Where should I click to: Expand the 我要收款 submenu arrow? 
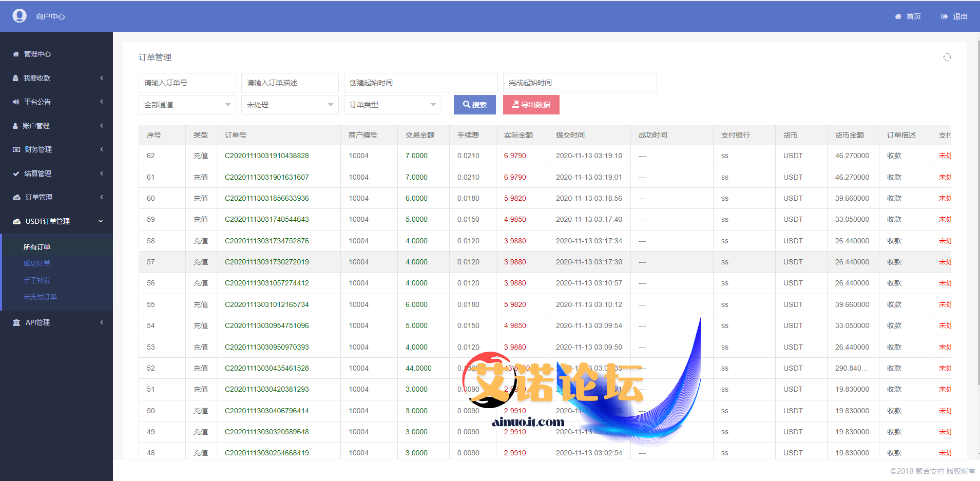tap(102, 78)
